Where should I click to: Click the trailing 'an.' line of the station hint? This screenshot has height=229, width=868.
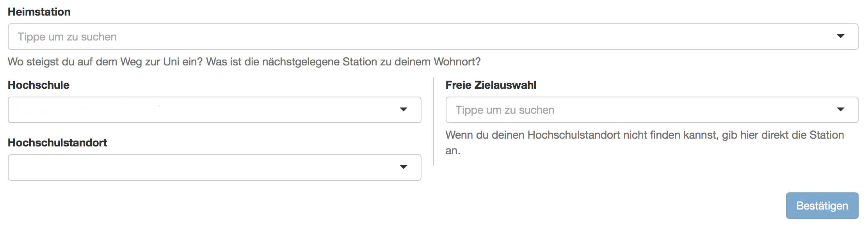tap(453, 151)
